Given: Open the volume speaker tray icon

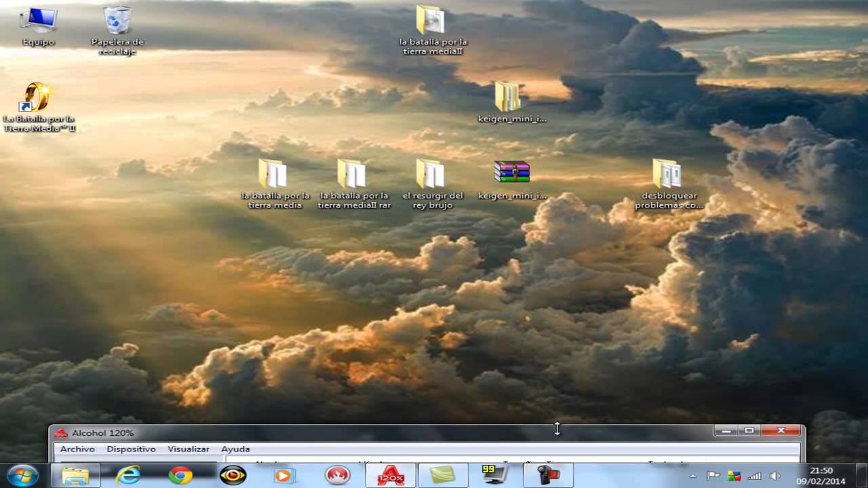Looking at the screenshot, I should 775,476.
